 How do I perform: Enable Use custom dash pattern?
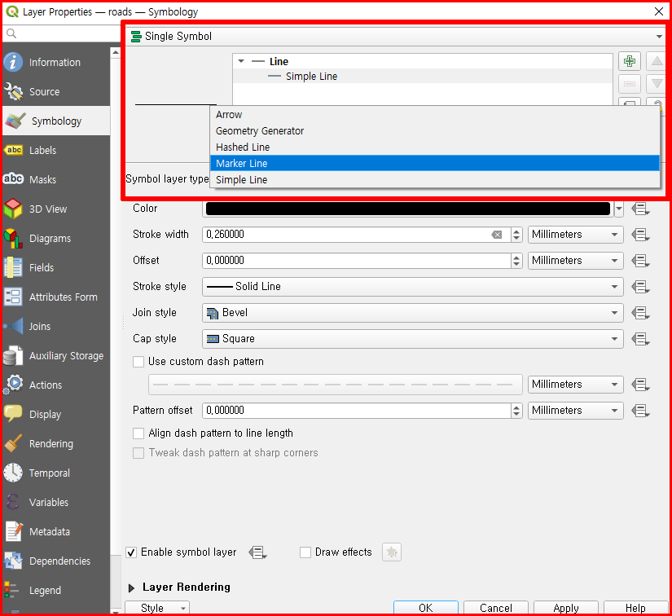[x=138, y=362]
